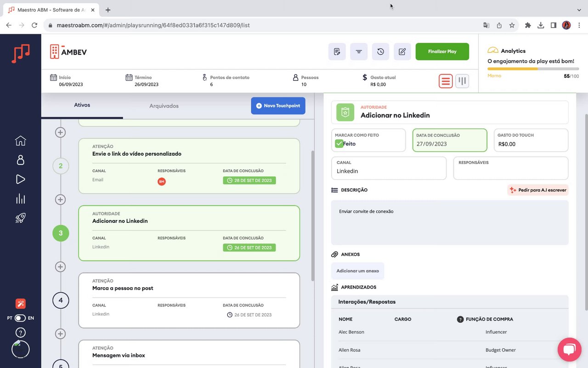Image resolution: width=588 pixels, height=368 pixels.
Task: Click step number 2 timeline marker
Action: tap(61, 166)
